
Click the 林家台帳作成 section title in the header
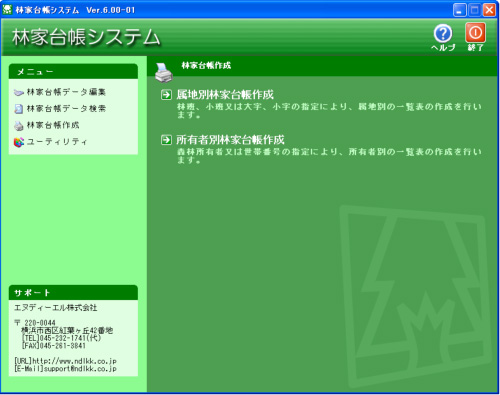click(206, 65)
